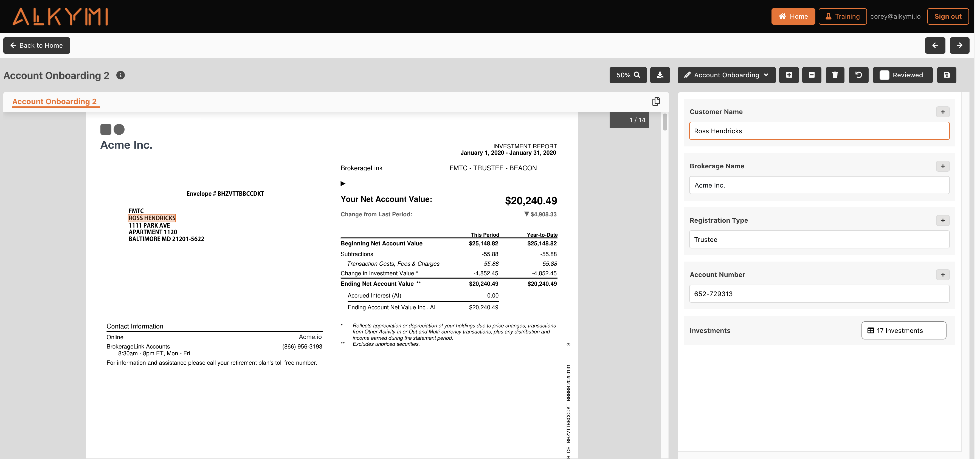
Task: Open the 17 Investments table
Action: [903, 330]
